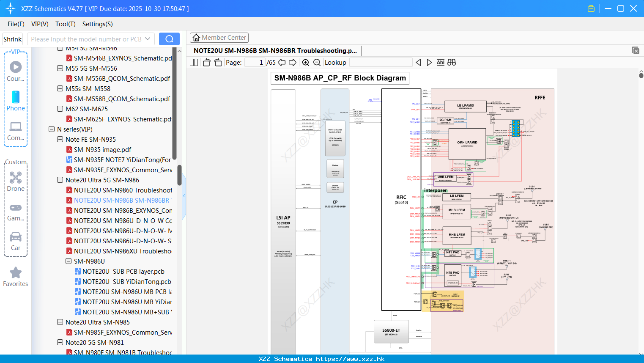The height and width of the screenshot is (363, 644).
Task: Click the yellow toolbox icon in title bar
Action: [x=591, y=8]
